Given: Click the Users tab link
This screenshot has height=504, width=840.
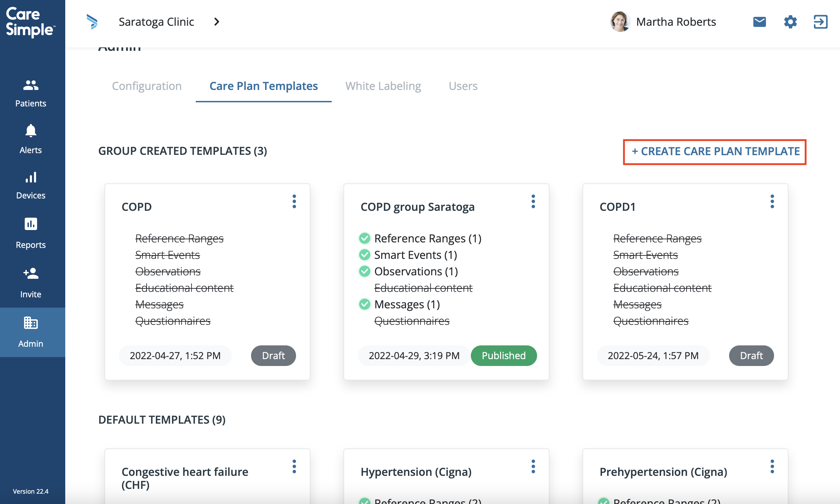Looking at the screenshot, I should click(463, 86).
